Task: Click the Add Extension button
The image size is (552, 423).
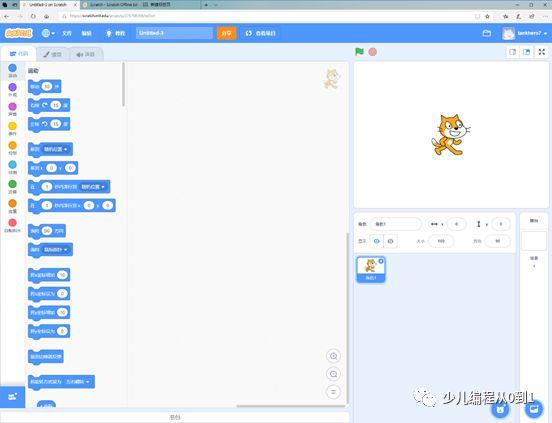Action: (x=12, y=397)
